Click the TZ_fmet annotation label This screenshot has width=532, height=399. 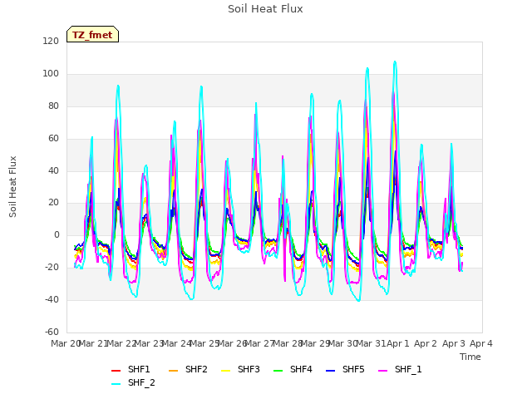(x=92, y=35)
